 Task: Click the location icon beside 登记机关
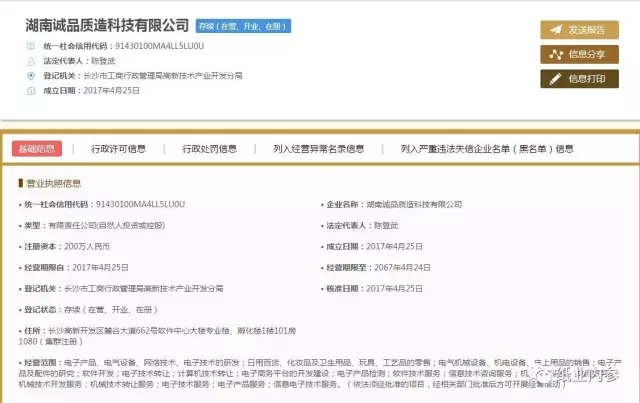click(x=31, y=76)
